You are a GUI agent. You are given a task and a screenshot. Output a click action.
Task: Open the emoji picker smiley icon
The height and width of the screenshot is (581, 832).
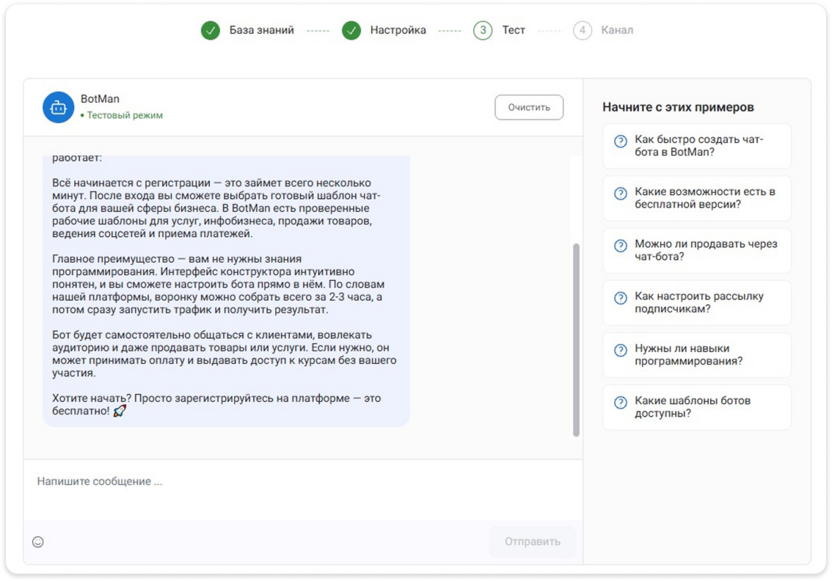click(38, 542)
